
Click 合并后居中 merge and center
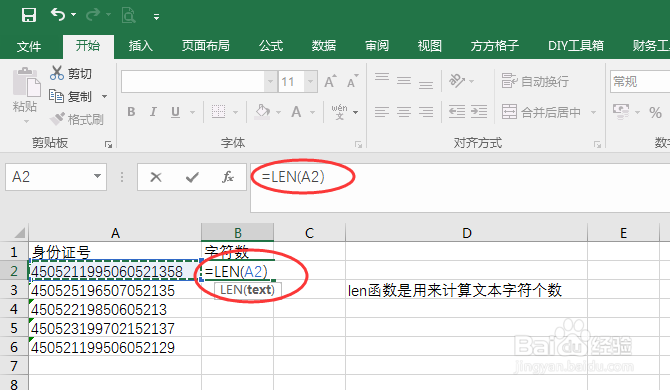[x=541, y=112]
